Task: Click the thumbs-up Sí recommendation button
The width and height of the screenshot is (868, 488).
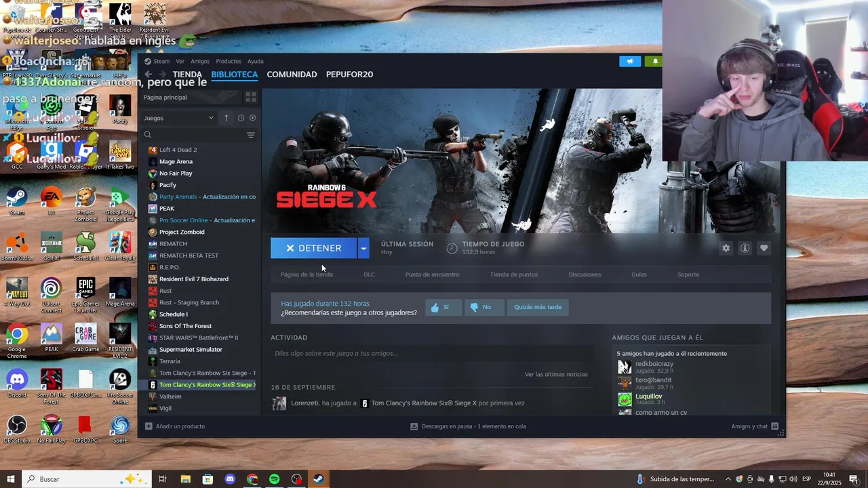Action: [x=443, y=307]
